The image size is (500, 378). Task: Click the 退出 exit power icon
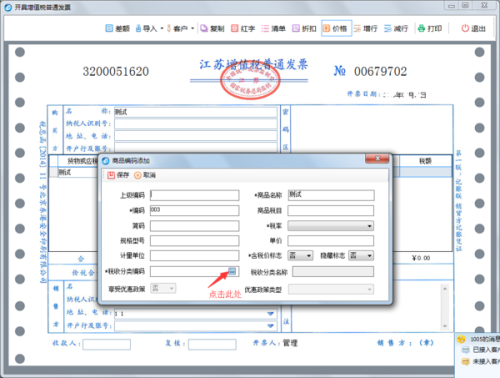tap(465, 28)
